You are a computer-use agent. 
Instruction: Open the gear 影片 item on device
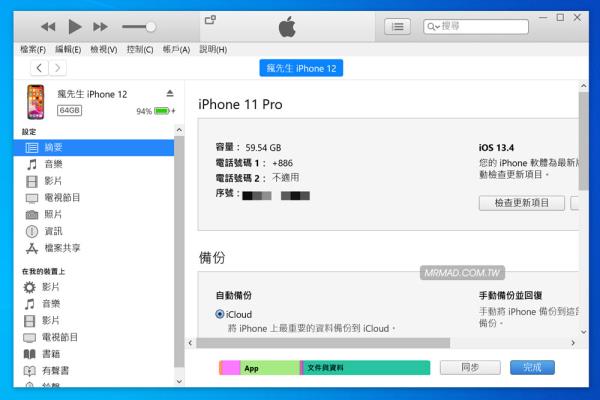coord(93,287)
